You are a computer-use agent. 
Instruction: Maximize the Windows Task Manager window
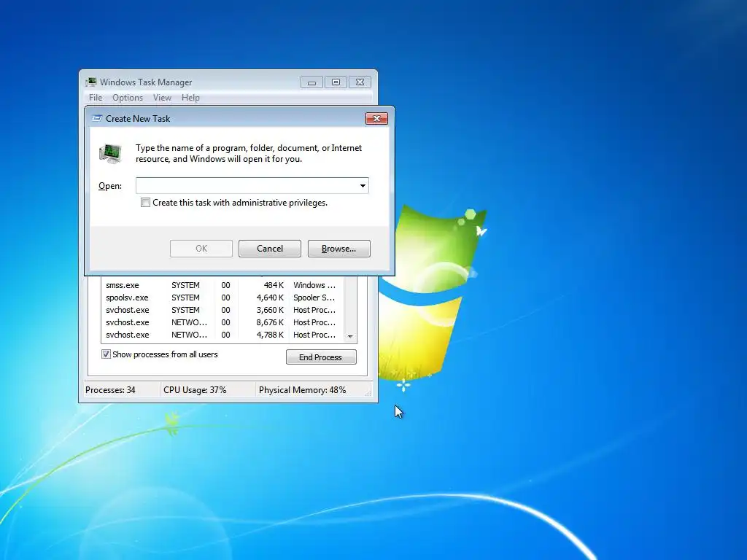tap(336, 82)
